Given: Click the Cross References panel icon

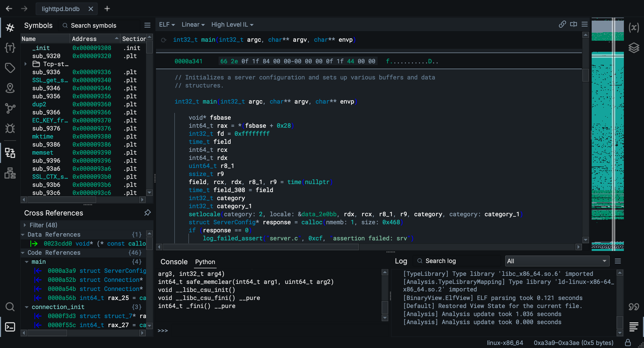Looking at the screenshot, I should [10, 153].
